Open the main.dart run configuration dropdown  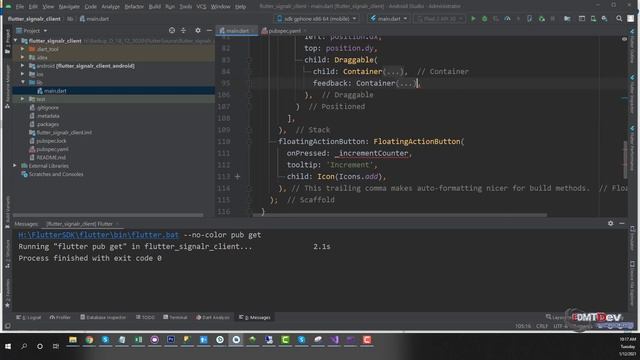(388, 19)
